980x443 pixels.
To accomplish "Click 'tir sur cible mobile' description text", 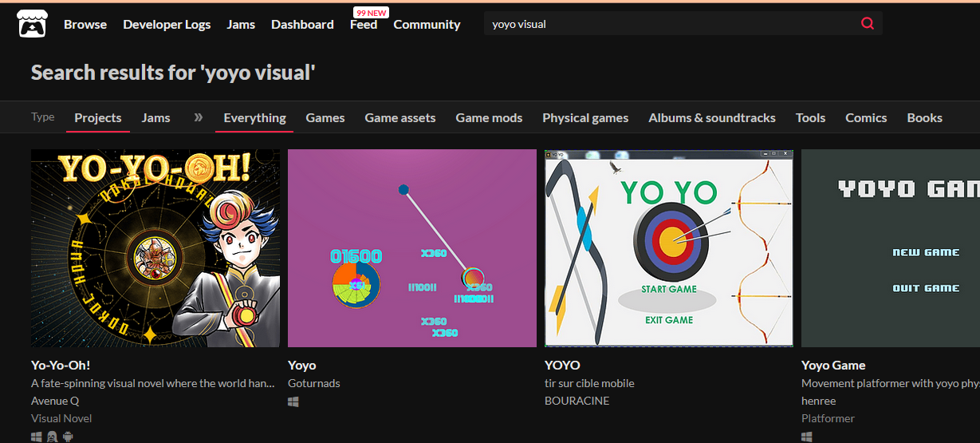I will (589, 383).
